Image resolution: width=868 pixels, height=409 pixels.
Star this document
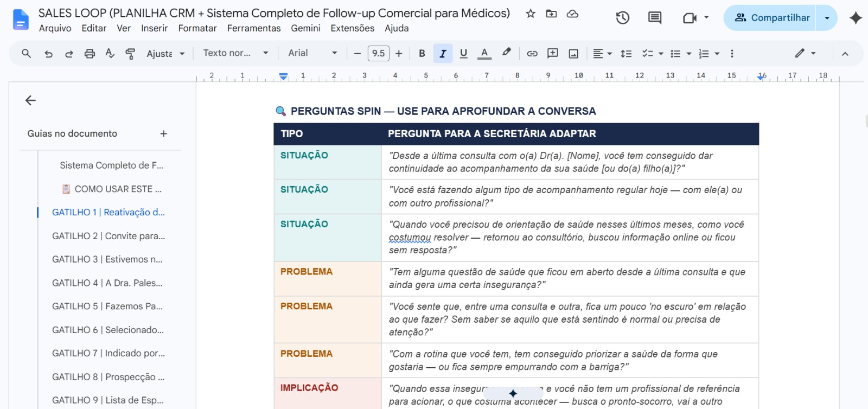tap(531, 14)
